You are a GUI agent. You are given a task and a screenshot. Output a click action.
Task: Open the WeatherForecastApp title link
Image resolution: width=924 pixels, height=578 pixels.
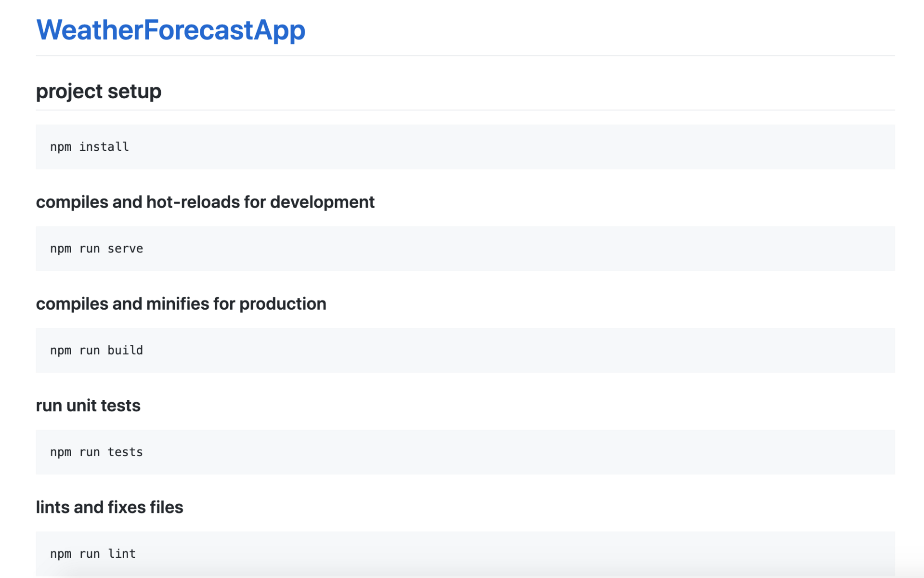coord(170,30)
